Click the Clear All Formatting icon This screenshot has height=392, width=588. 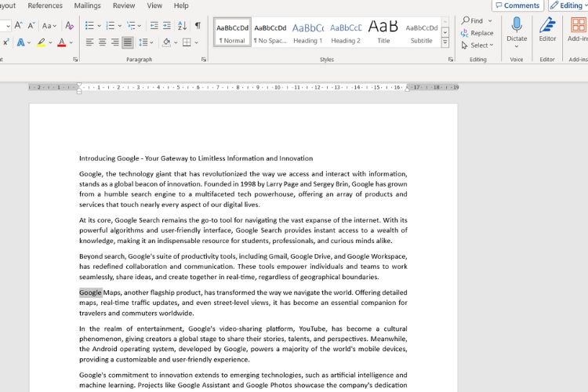tap(69, 26)
